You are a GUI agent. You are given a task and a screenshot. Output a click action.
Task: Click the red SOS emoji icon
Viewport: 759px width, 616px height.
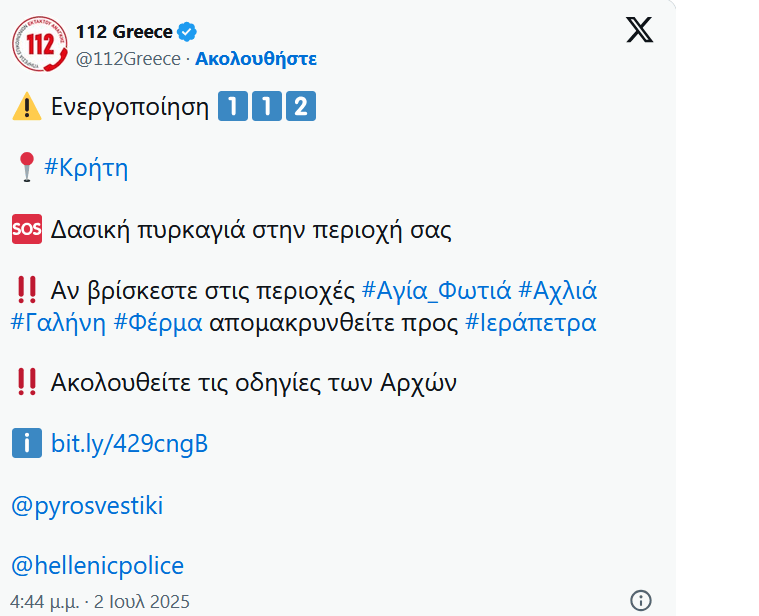[x=27, y=229]
